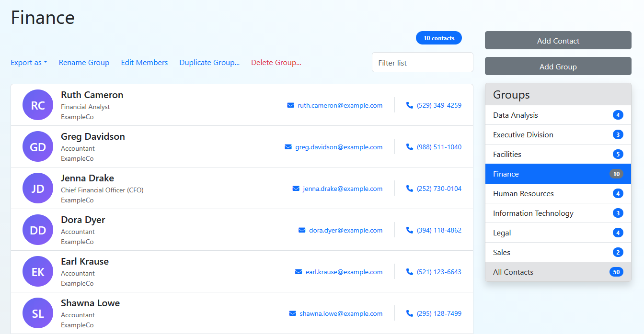Email greg.davidson@example.com

pyautogui.click(x=339, y=147)
